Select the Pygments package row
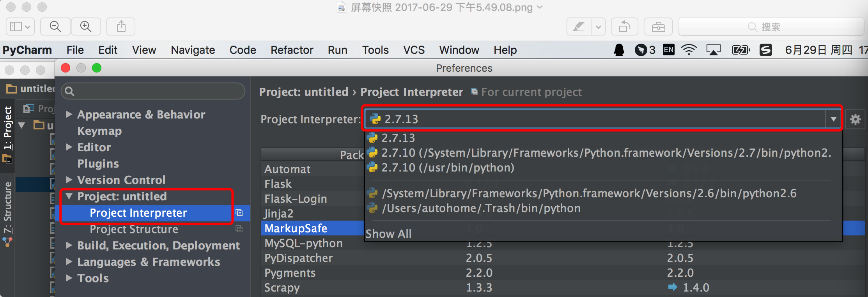The height and width of the screenshot is (297, 868). [x=563, y=272]
